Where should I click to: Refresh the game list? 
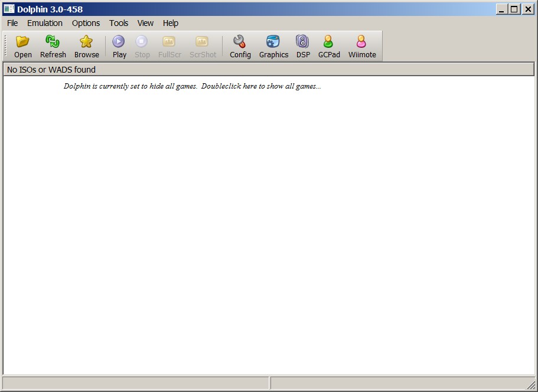click(x=53, y=45)
